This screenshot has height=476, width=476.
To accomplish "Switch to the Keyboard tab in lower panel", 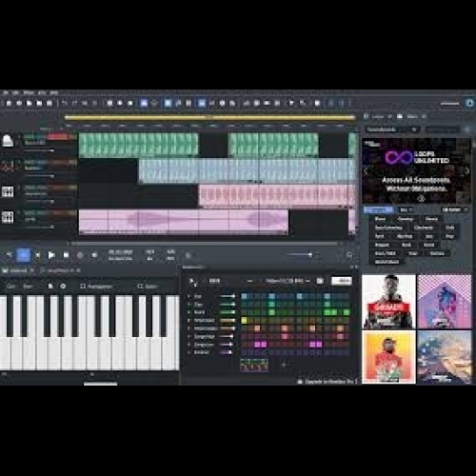I will click(x=18, y=270).
